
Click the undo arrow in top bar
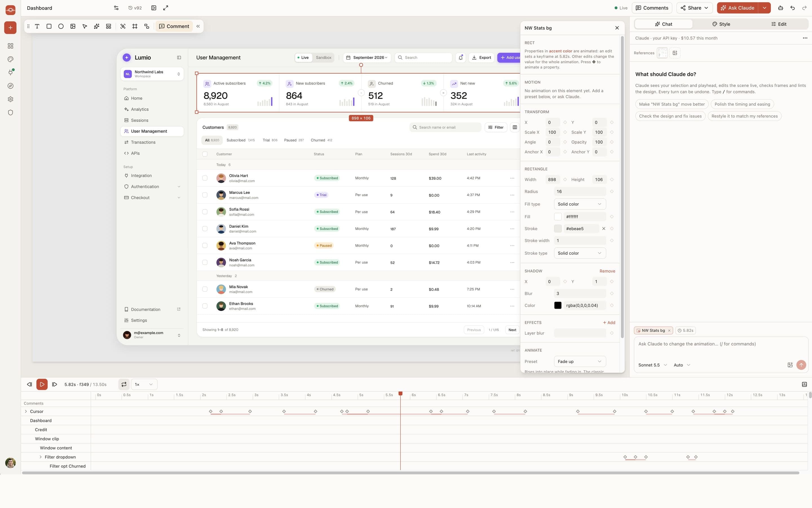793,8
